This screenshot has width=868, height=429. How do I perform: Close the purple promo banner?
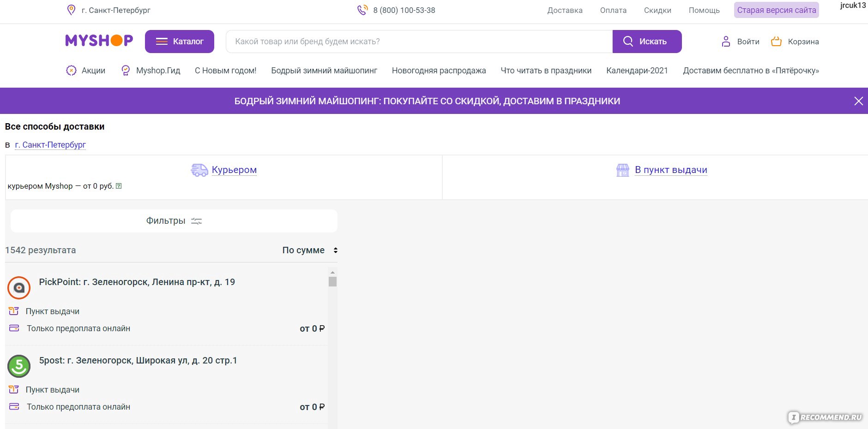(858, 101)
